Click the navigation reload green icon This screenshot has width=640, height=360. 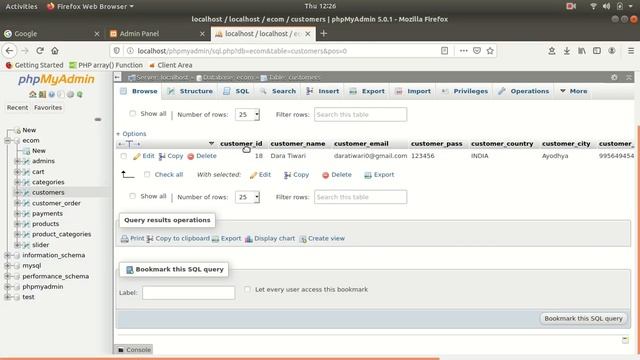pyautogui.click(x=80, y=94)
